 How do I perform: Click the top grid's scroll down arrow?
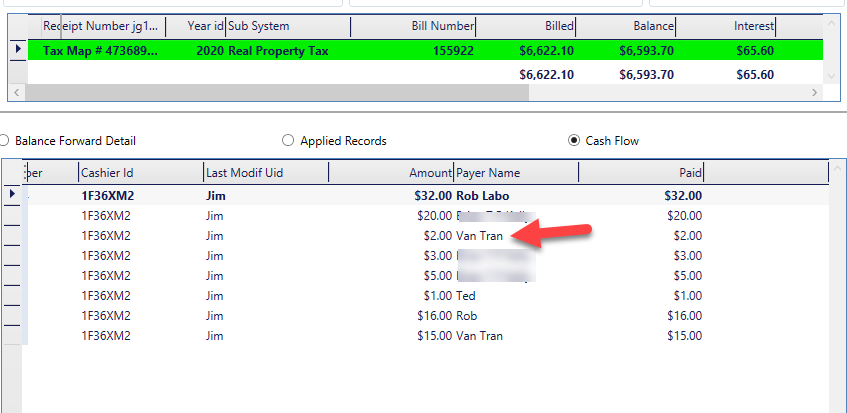(830, 76)
